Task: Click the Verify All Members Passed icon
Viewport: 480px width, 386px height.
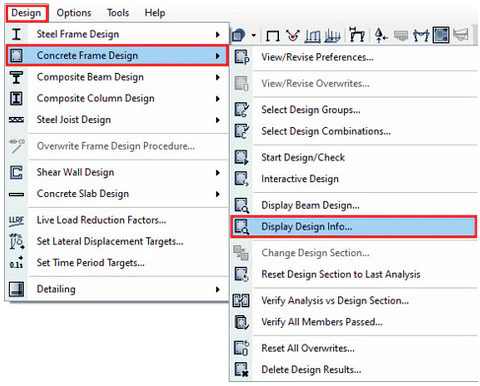Action: tap(242, 322)
